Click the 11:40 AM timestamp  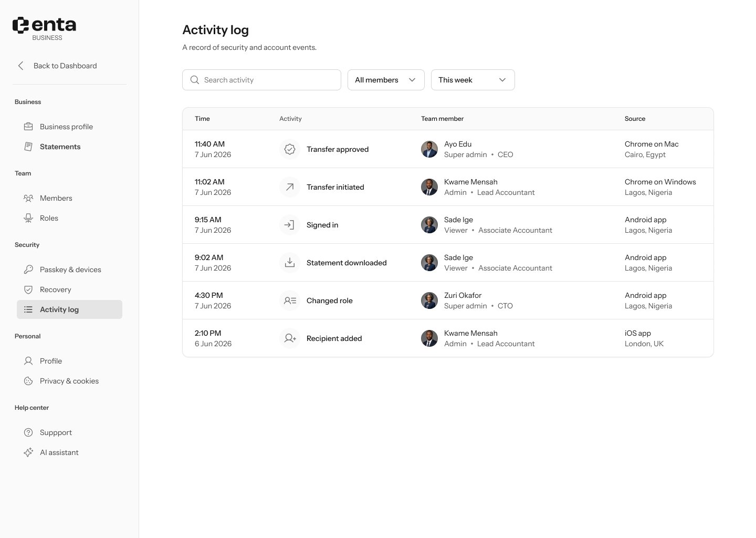tap(209, 144)
